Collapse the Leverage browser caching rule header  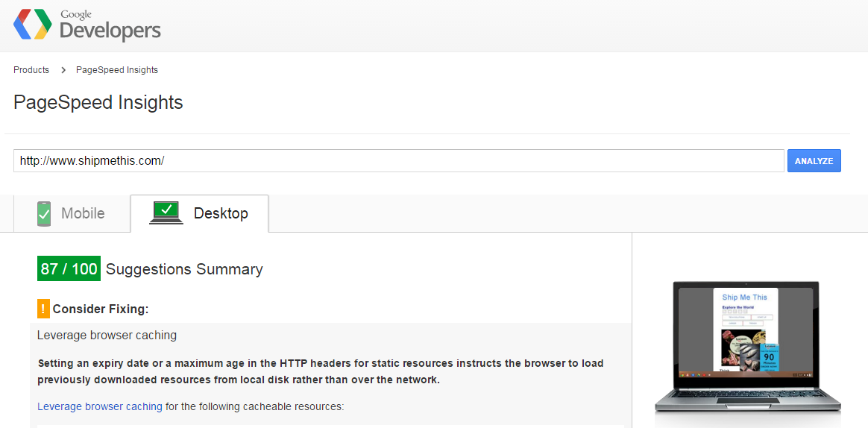(x=107, y=336)
